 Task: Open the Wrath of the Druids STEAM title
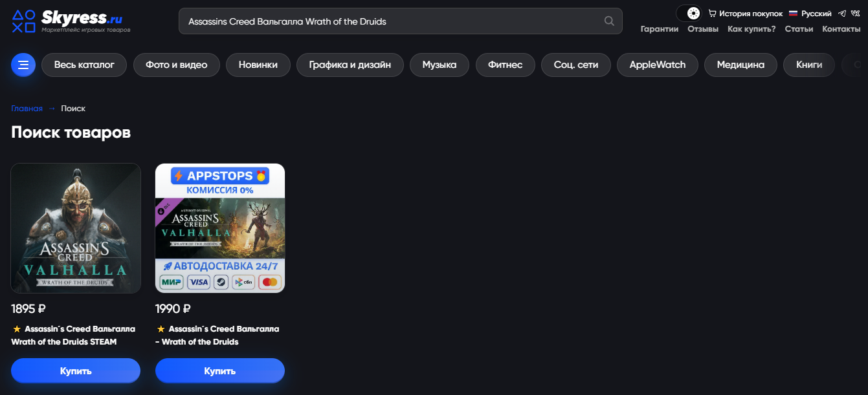pyautogui.click(x=73, y=335)
